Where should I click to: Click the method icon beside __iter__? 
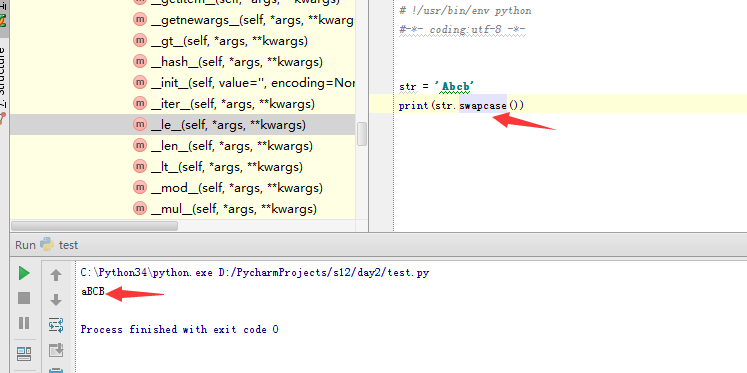pos(140,103)
